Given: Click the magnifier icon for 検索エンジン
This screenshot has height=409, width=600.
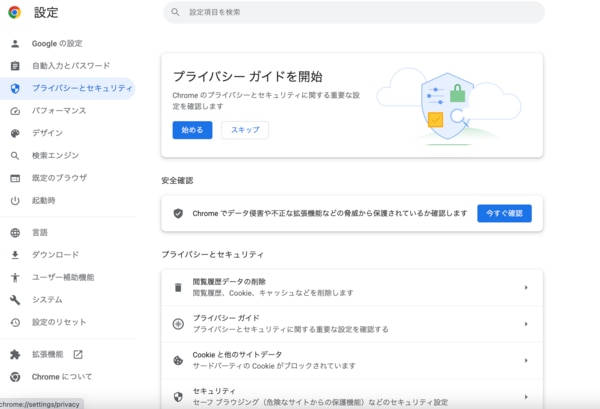Looking at the screenshot, I should pyautogui.click(x=15, y=156).
